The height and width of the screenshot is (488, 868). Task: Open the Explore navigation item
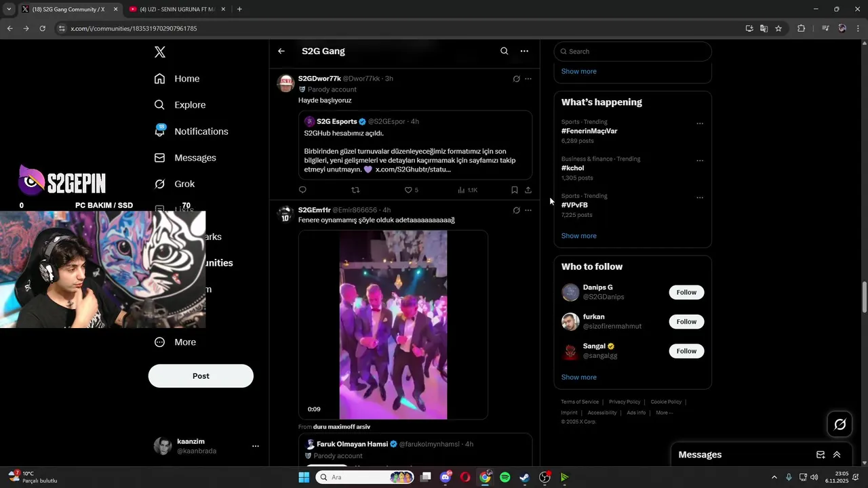point(180,105)
